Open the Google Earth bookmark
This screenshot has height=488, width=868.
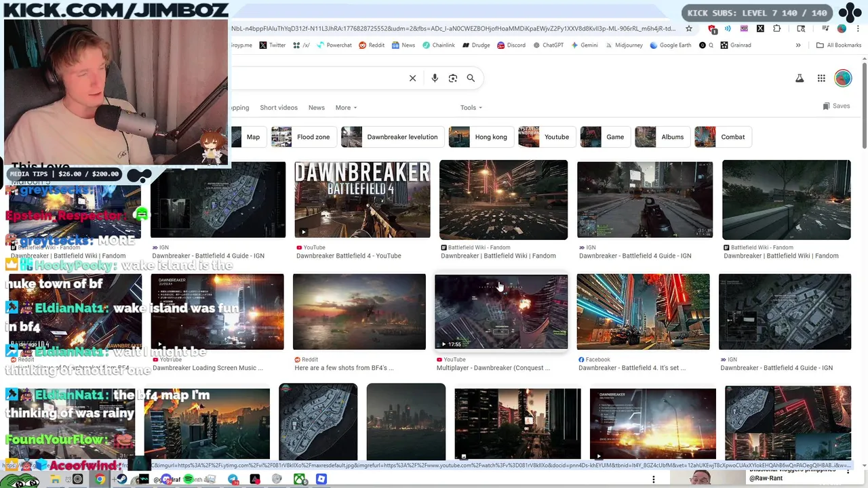click(671, 45)
